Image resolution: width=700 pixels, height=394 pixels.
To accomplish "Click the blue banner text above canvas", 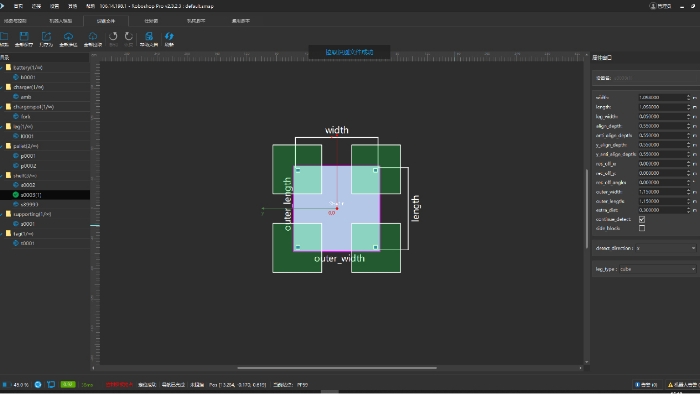I will click(x=349, y=52).
